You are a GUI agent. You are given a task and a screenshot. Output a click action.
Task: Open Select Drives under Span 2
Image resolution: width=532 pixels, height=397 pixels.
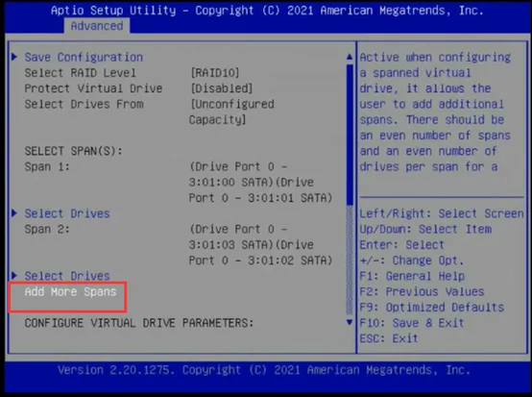point(67,276)
